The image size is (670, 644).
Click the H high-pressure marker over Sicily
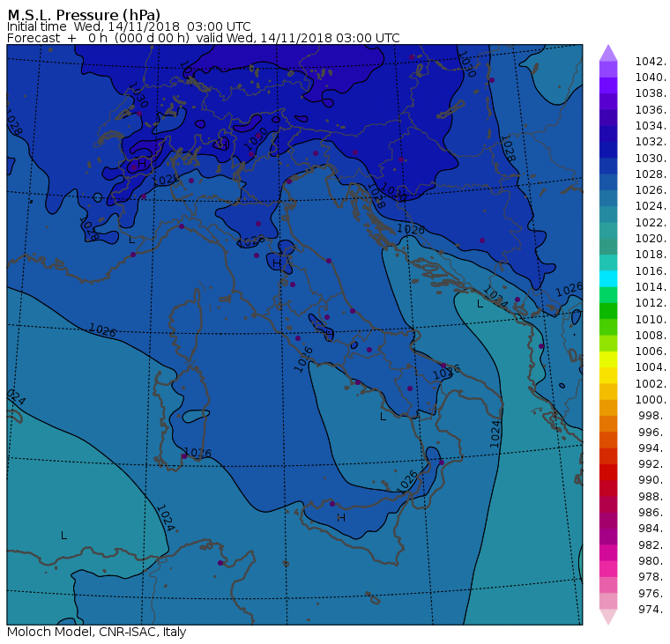[341, 518]
